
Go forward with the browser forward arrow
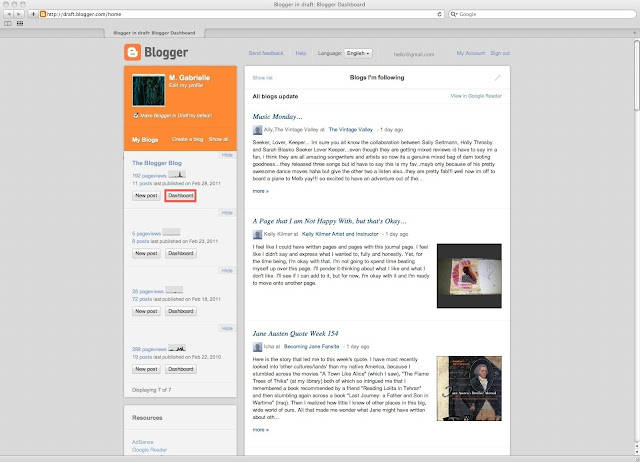pos(18,14)
